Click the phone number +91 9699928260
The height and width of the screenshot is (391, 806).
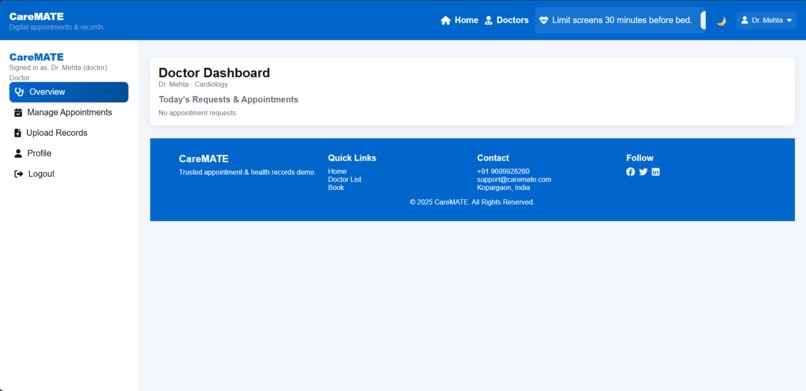[503, 171]
